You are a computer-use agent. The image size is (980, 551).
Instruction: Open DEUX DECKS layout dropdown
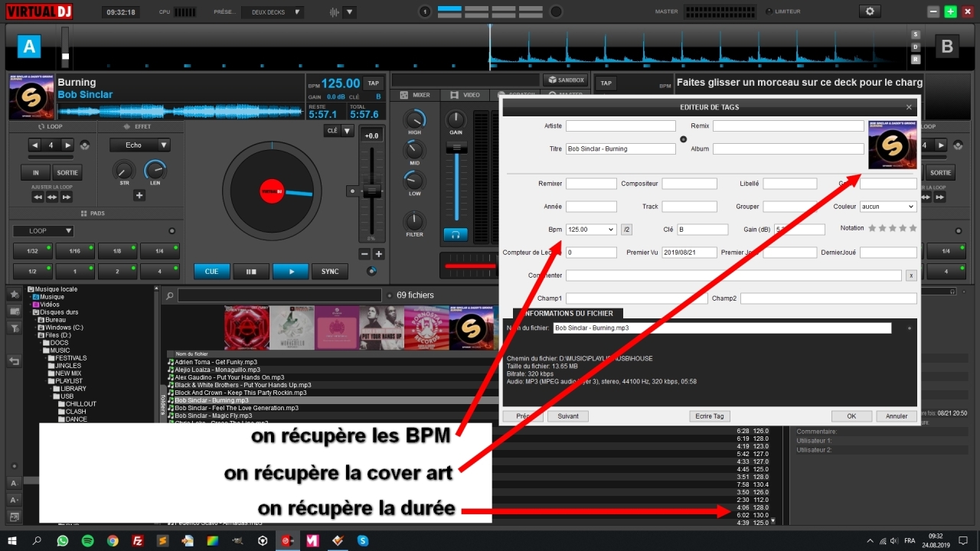273,12
